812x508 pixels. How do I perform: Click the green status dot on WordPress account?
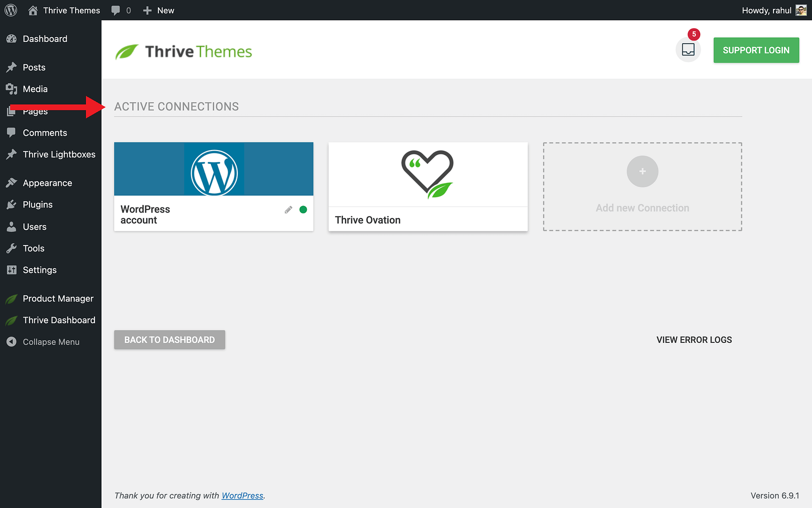303,209
